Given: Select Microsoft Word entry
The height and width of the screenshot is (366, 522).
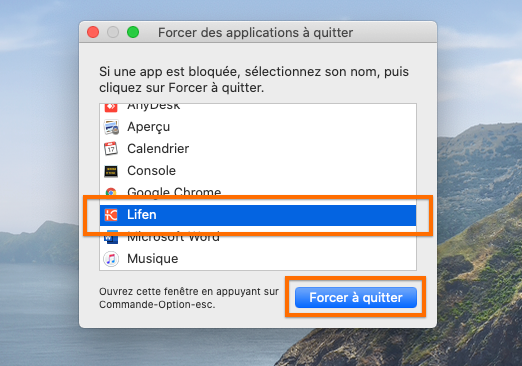Looking at the screenshot, I should point(258,237).
